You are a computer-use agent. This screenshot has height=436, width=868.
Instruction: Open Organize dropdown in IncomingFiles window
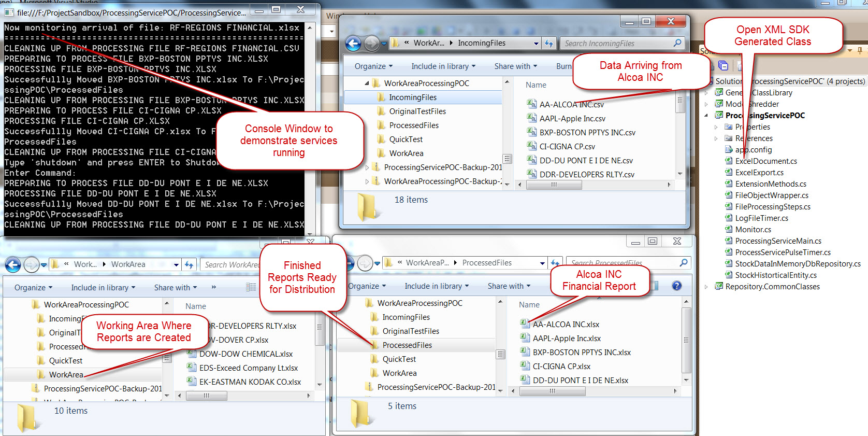tap(373, 66)
